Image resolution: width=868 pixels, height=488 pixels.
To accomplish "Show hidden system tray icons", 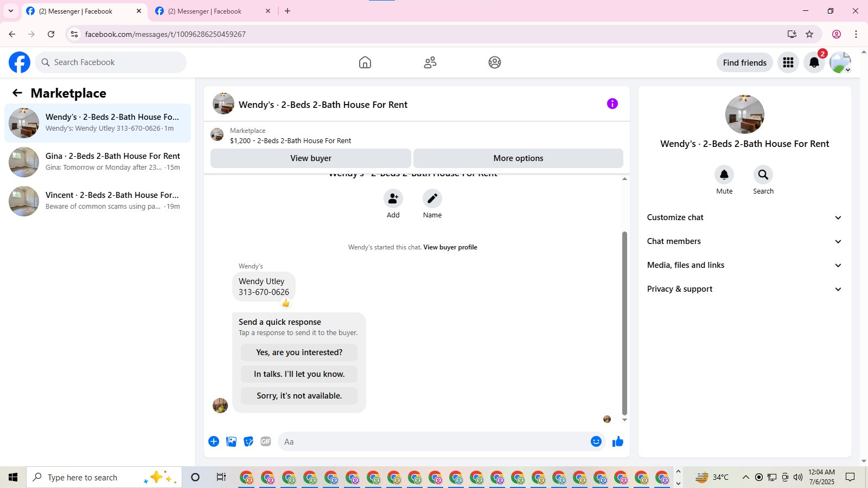I will click(745, 477).
